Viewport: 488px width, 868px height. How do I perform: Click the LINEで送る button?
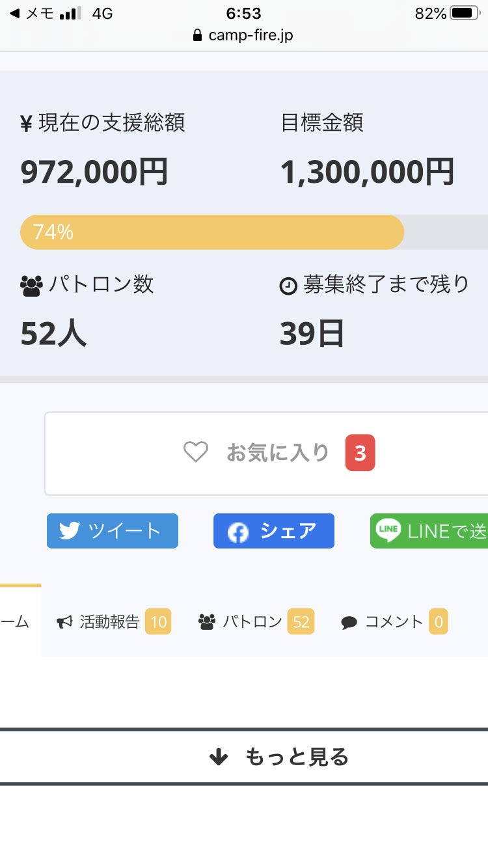coord(429,531)
